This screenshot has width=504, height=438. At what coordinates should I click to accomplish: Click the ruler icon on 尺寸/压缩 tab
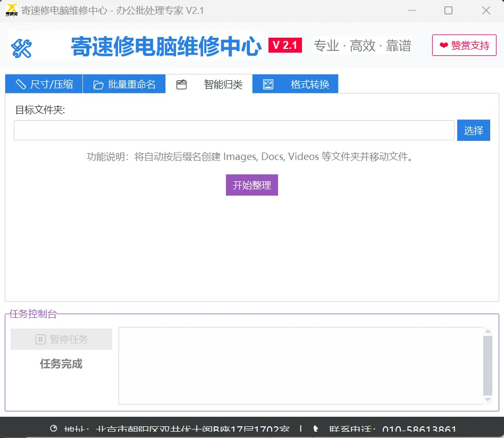coord(21,84)
